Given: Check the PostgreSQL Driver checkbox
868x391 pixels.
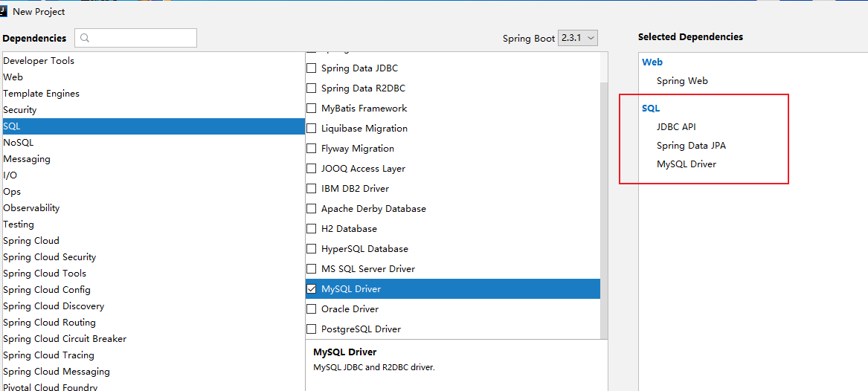Looking at the screenshot, I should point(311,329).
